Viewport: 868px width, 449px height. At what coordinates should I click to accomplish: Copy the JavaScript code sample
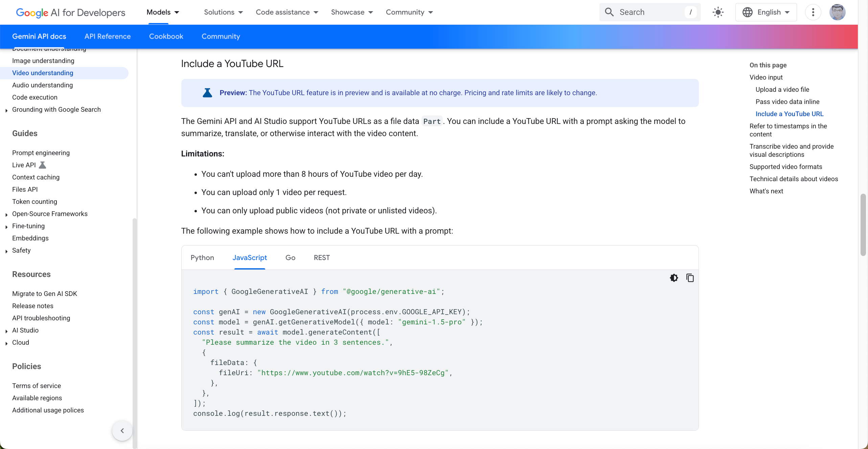click(690, 278)
